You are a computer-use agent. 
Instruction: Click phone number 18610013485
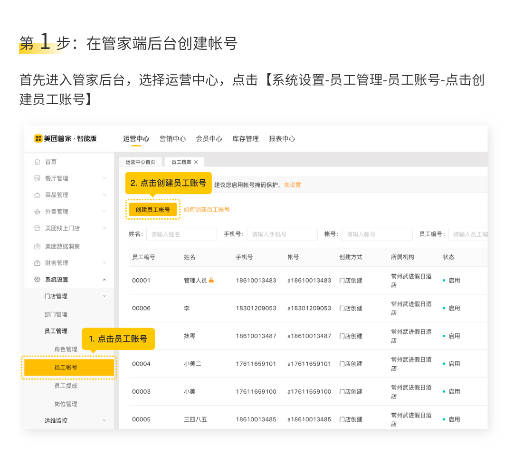pos(256,419)
